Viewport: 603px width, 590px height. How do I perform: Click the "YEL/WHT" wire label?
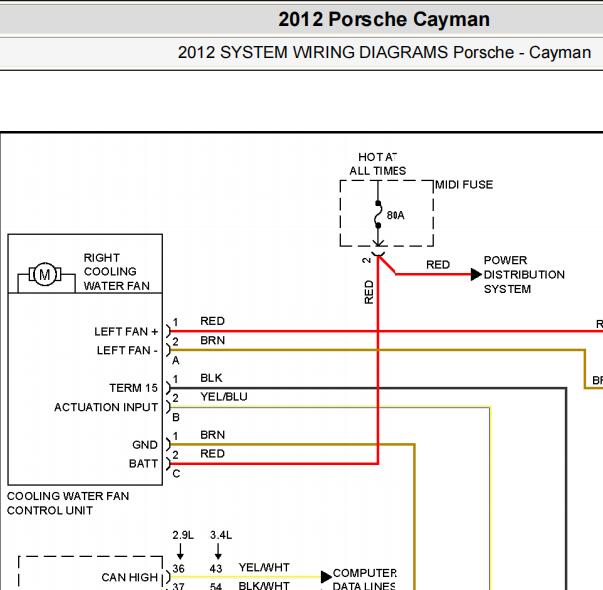(264, 567)
